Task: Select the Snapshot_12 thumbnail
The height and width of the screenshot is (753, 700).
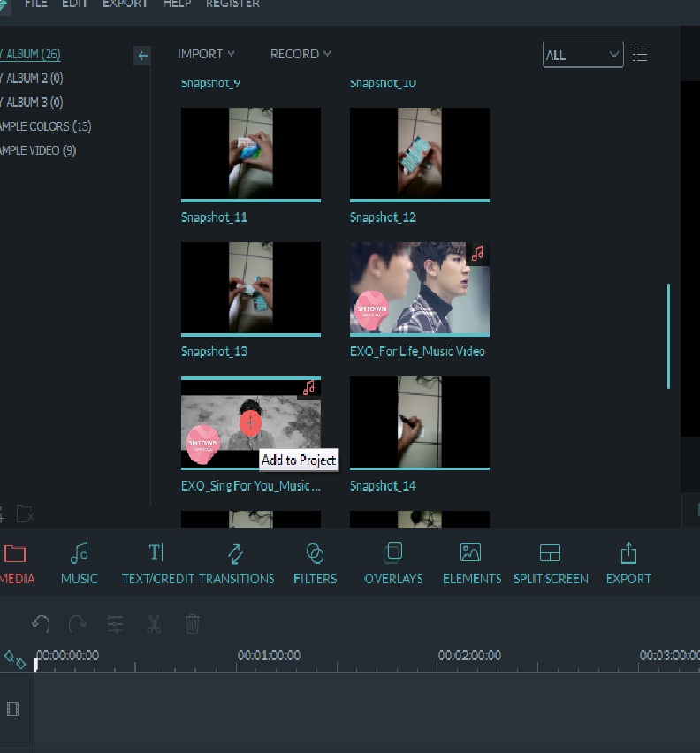Action: [x=420, y=154]
